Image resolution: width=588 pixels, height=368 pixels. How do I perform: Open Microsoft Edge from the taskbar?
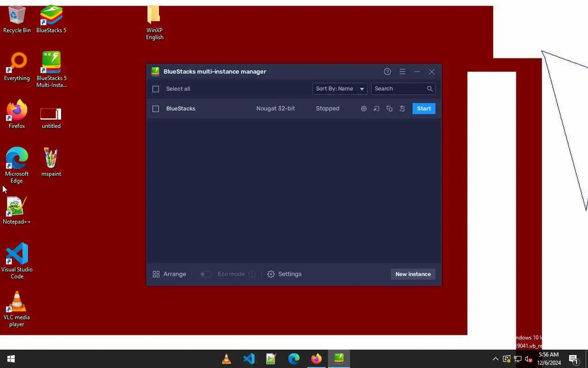tap(294, 359)
